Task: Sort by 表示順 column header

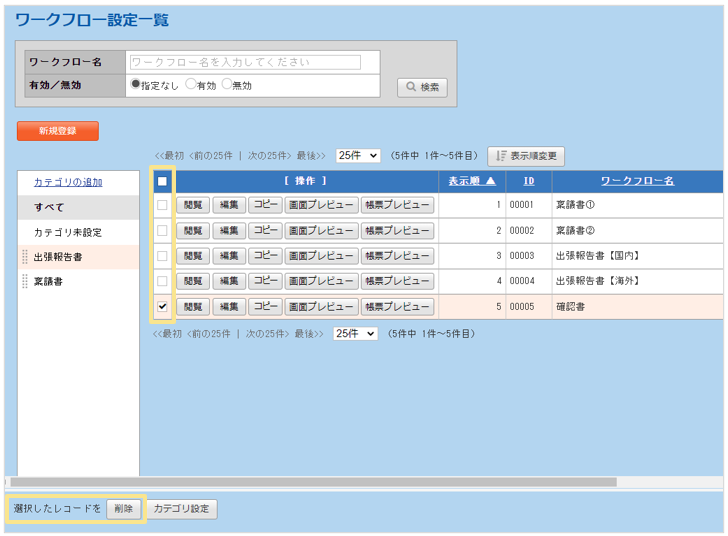Action: (x=470, y=181)
